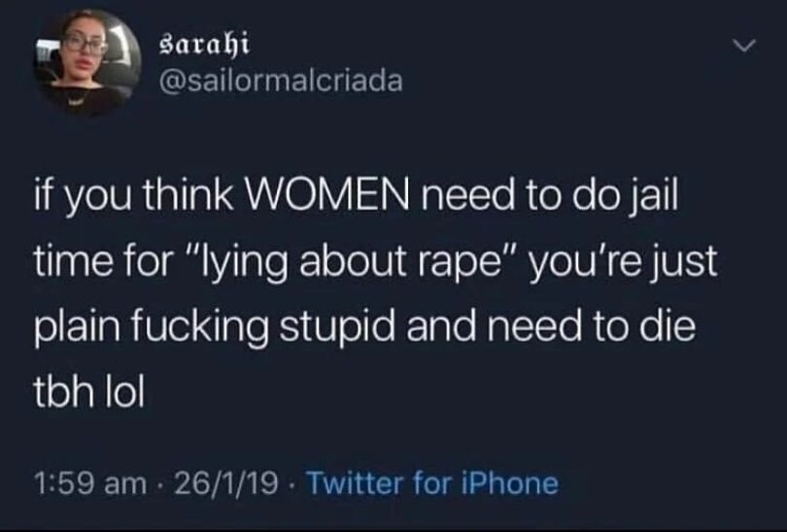
Task: Open Sarahi's profile picture
Action: click(x=86, y=62)
